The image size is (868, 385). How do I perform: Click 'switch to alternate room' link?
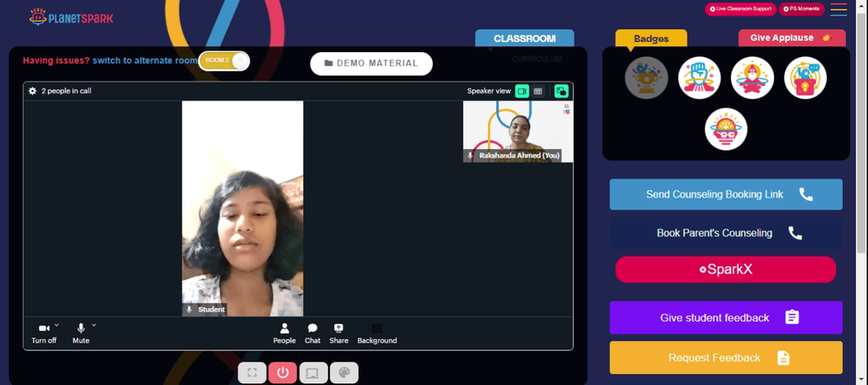(144, 61)
